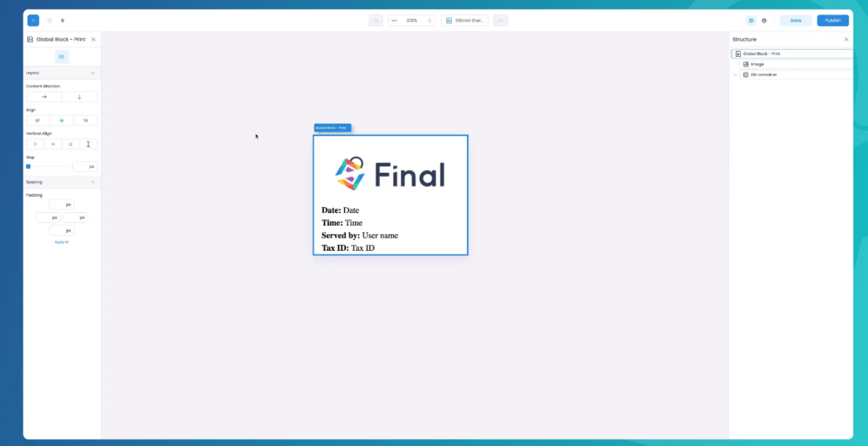Image resolution: width=868 pixels, height=446 pixels.
Task: Click the 'Time: Time' line on the receipt
Action: coord(342,223)
